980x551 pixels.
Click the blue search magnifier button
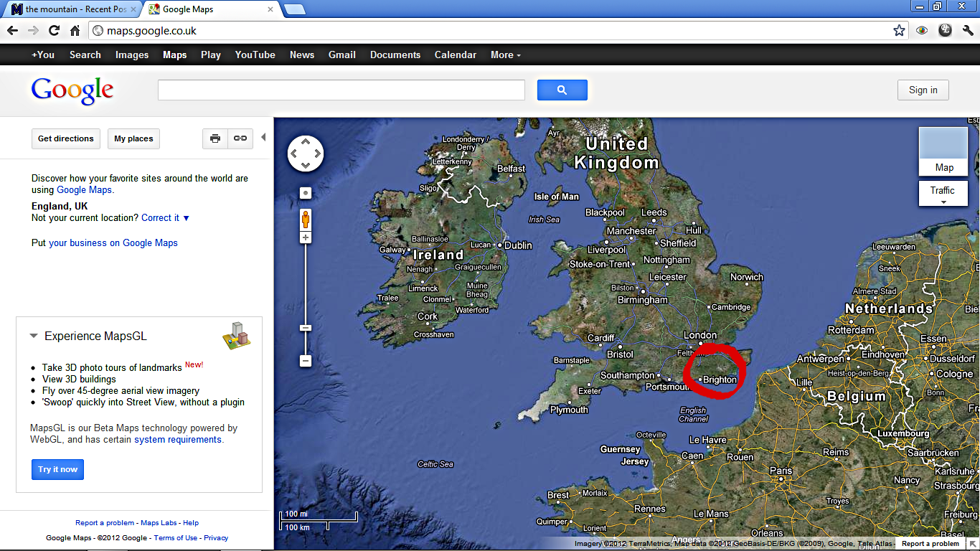562,90
